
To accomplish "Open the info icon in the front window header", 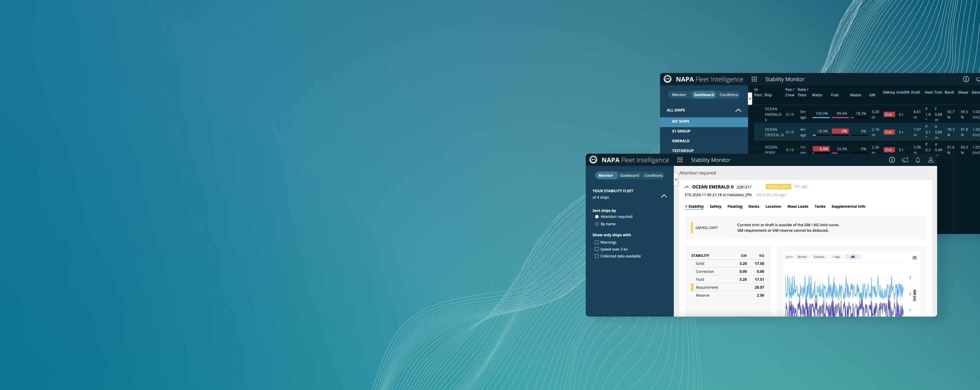I will pyautogui.click(x=892, y=160).
